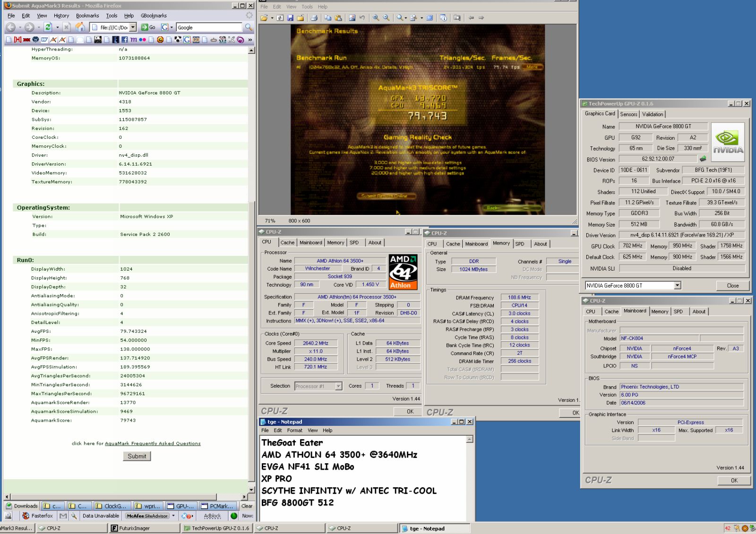
Task: Expand Firefox address bar dropdown
Action: pos(133,27)
